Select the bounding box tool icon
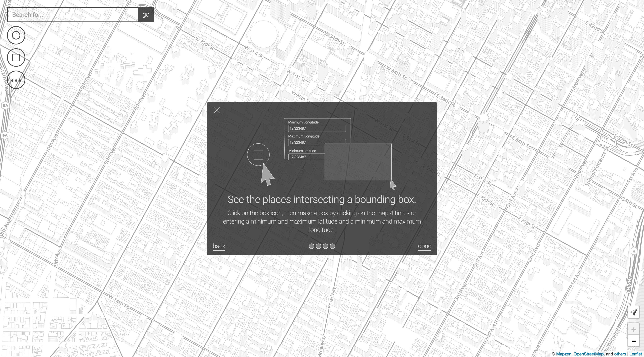 pyautogui.click(x=16, y=58)
